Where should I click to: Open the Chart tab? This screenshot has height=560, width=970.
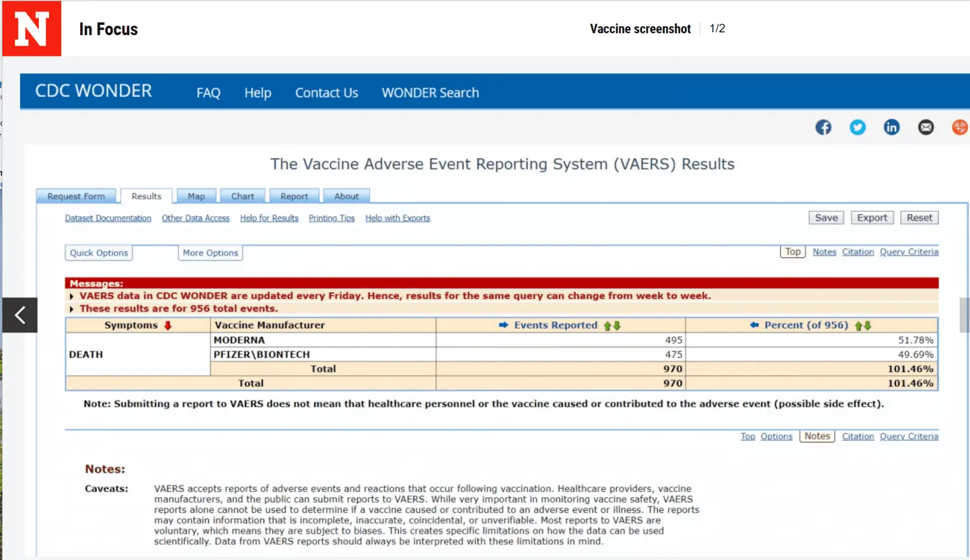point(242,196)
